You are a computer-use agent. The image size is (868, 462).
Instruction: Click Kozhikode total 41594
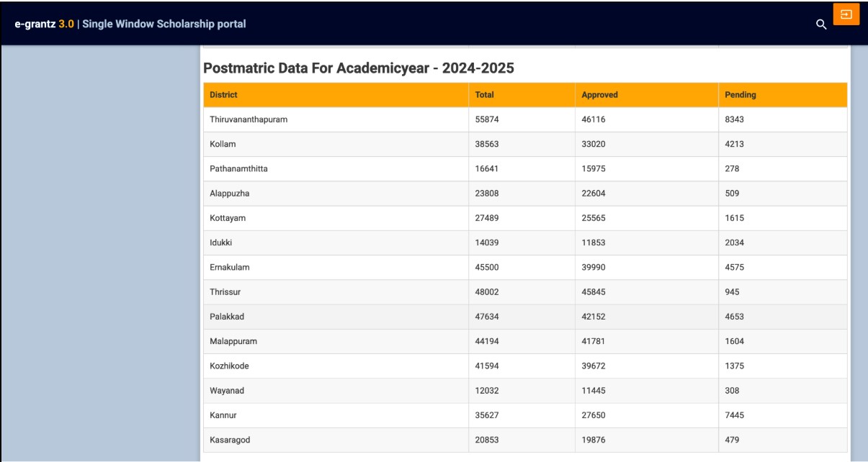tap(487, 366)
